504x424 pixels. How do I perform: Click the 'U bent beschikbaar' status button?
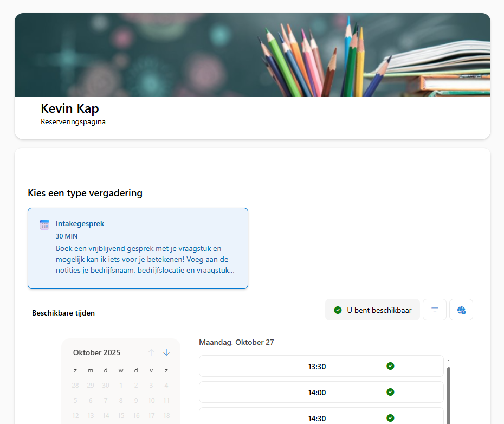[x=372, y=310]
